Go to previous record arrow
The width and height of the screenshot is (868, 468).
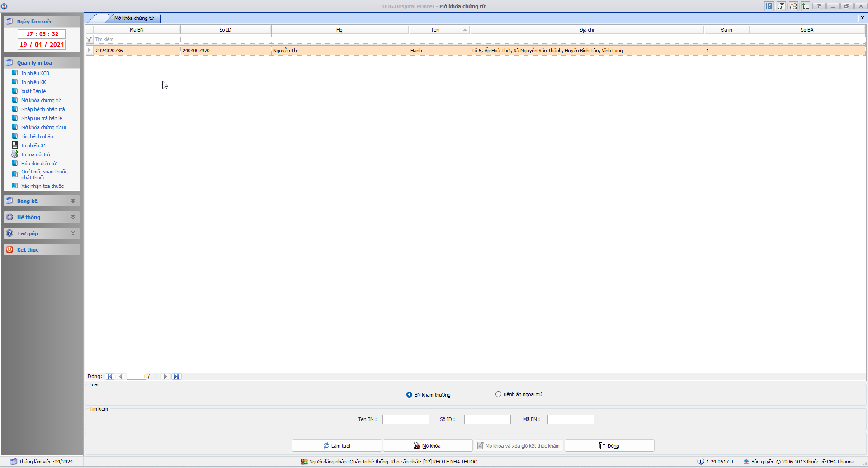(121, 376)
